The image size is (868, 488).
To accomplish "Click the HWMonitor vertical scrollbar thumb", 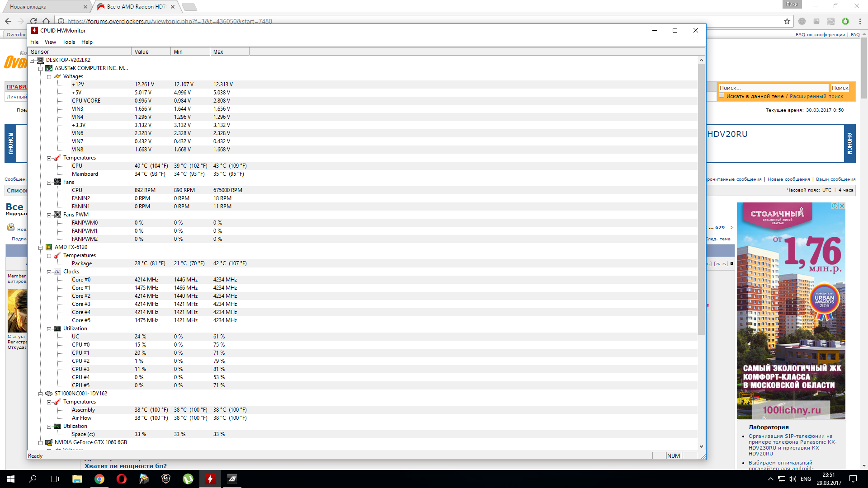I will click(701, 199).
